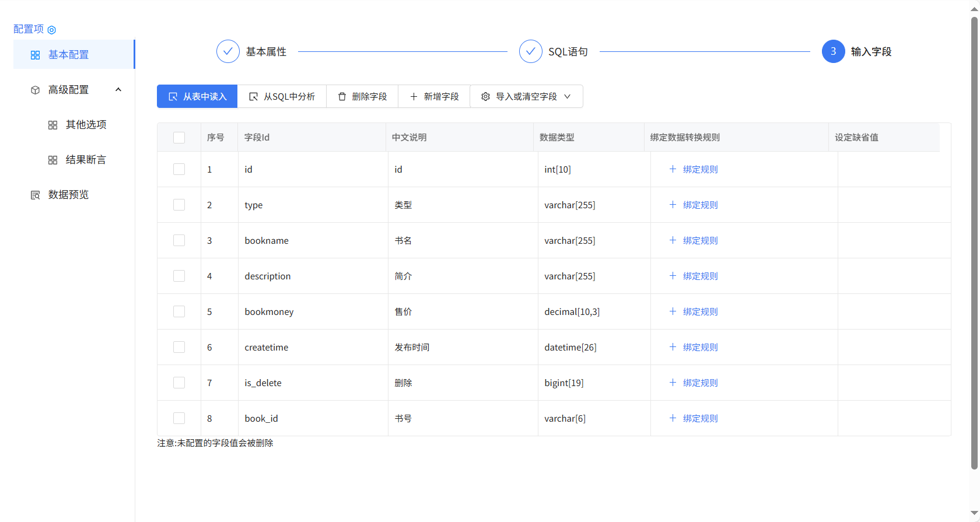Check the checkbox for row createtime
Screen dimensions: 980x522
(179, 347)
